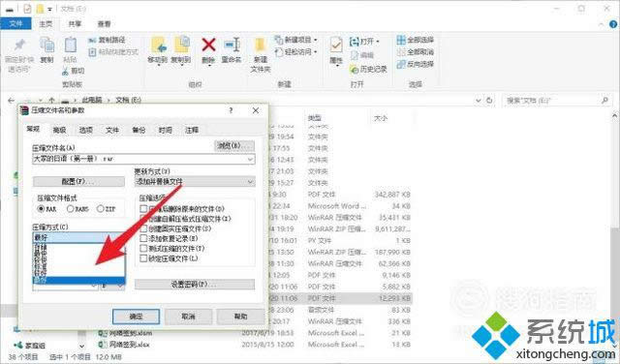The image size is (620, 364).
Task: Collapse the ribbon with the chevron
Action: click(601, 24)
